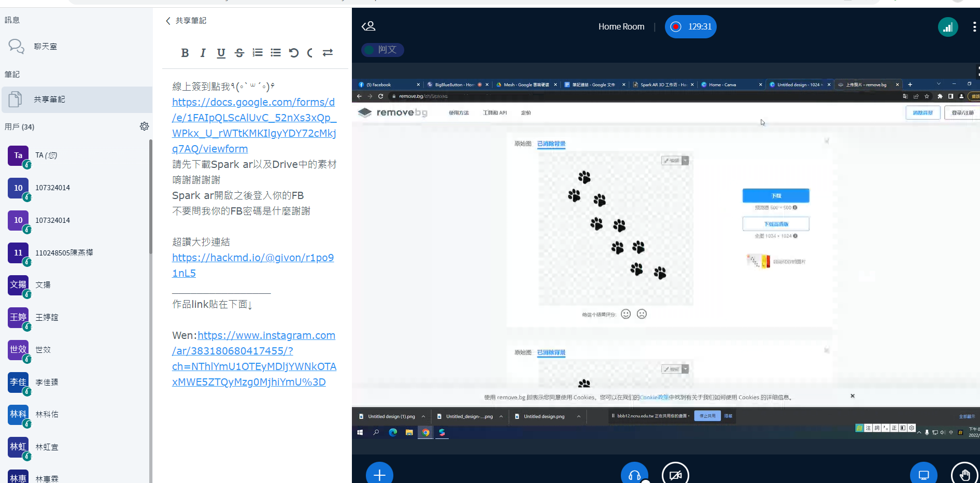Insert an unordered bullet list
980x483 pixels.
click(x=276, y=53)
